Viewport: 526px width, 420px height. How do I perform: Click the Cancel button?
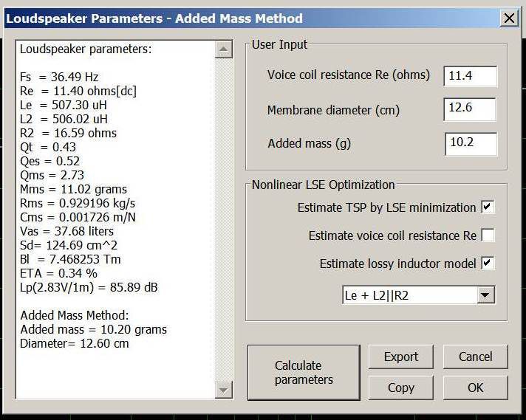point(475,357)
